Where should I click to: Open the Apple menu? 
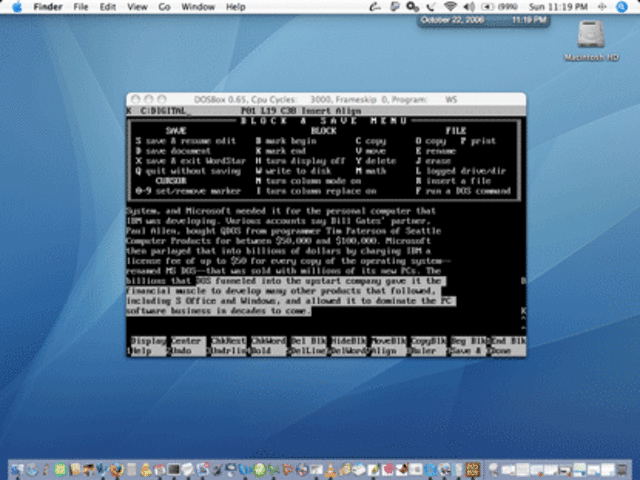click(17, 7)
